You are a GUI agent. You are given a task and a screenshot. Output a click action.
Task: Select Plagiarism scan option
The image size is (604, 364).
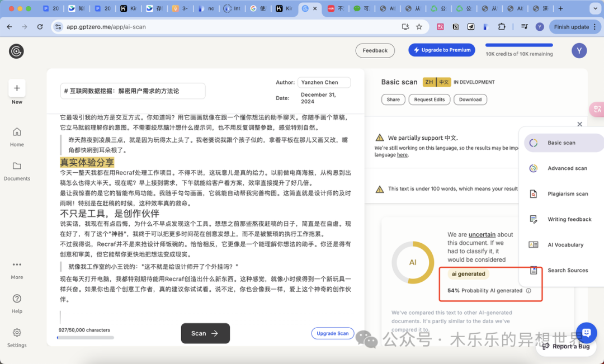[567, 194]
